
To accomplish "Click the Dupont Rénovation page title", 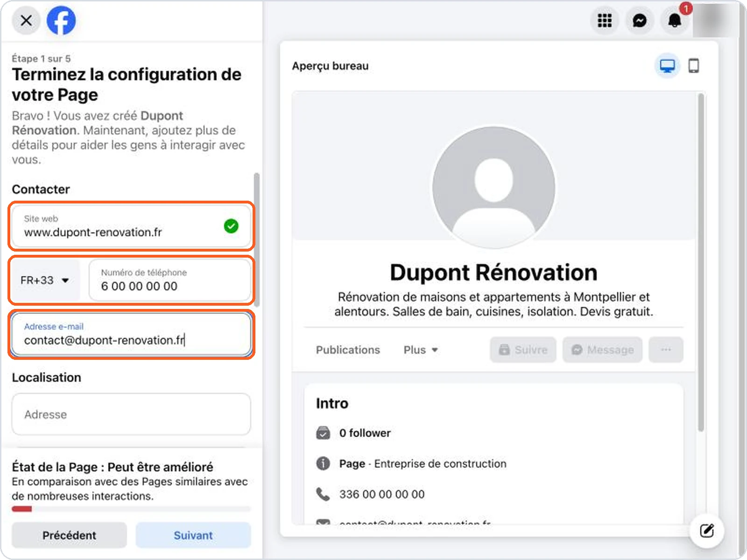I will pos(493,273).
